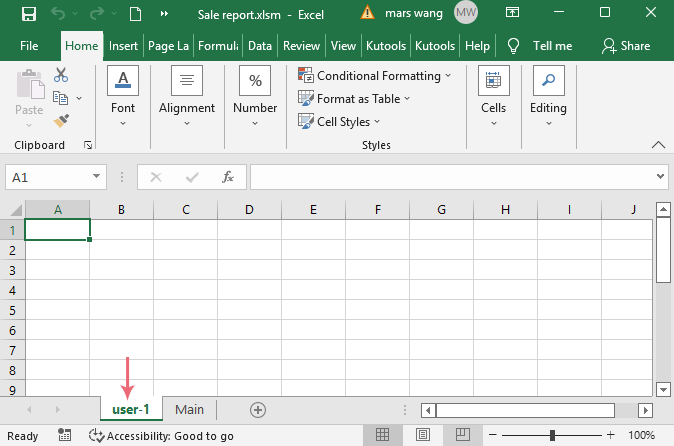Select the column D header
Screen dimensions: 674x446
[x=249, y=210]
